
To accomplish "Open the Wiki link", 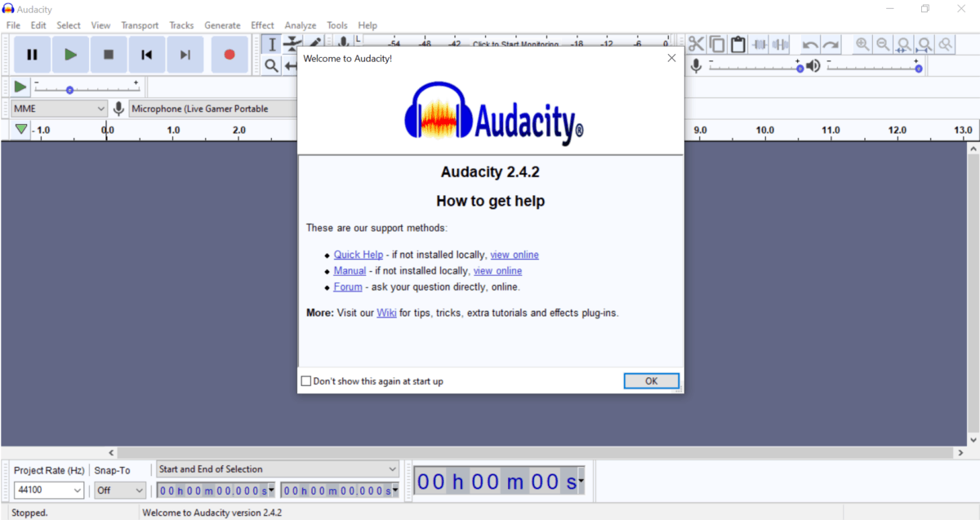I will 386,313.
